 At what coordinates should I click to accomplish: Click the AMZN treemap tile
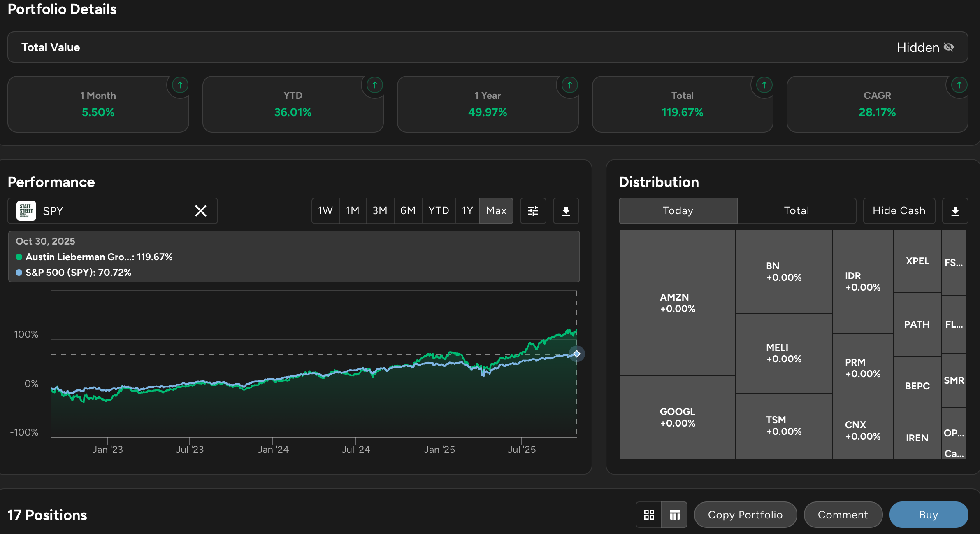[678, 303]
